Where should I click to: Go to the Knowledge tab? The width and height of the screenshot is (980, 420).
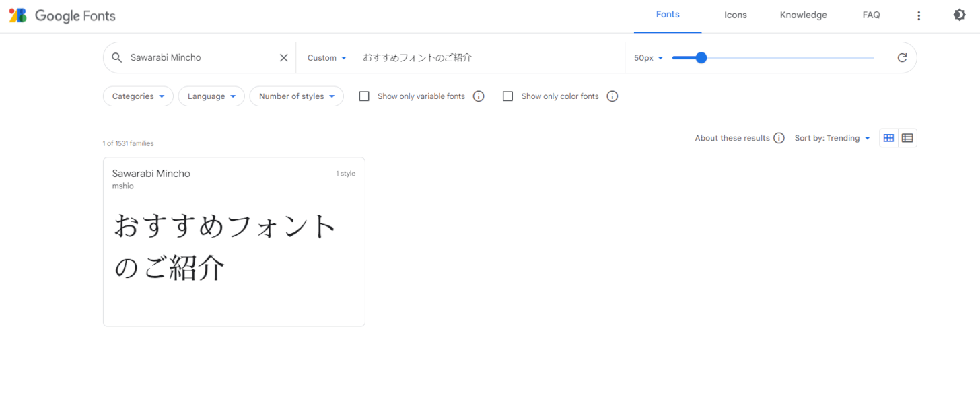803,15
